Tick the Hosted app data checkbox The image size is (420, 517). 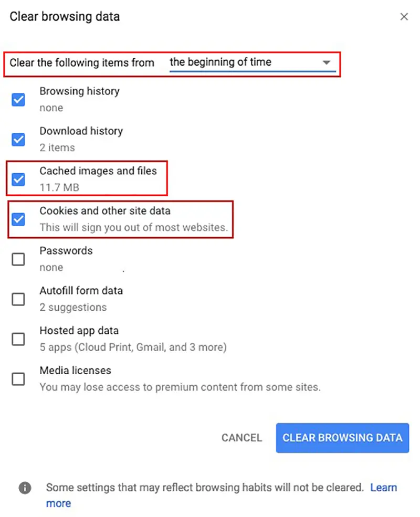[x=18, y=339]
